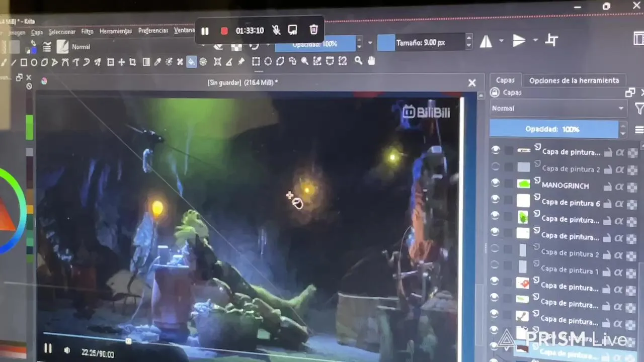Select the Similar Color Selection tool
The height and width of the screenshot is (362, 644).
click(x=317, y=61)
